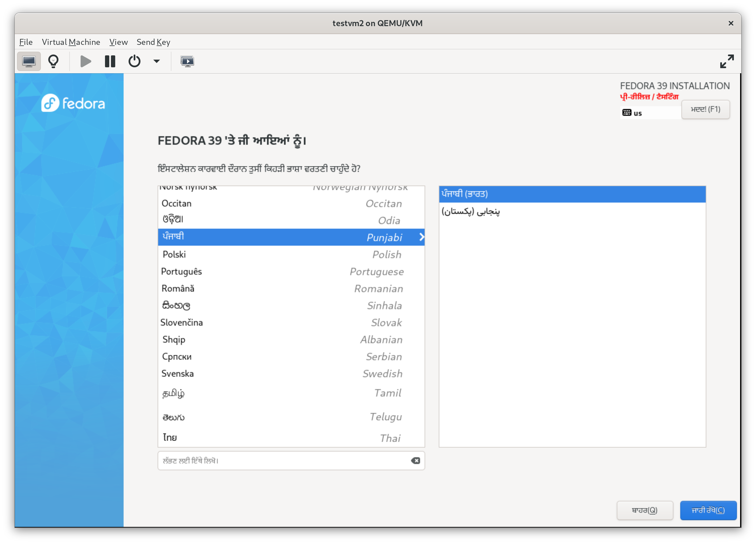Select Telugu language row
Image resolution: width=756 pixels, height=544 pixels.
291,417
